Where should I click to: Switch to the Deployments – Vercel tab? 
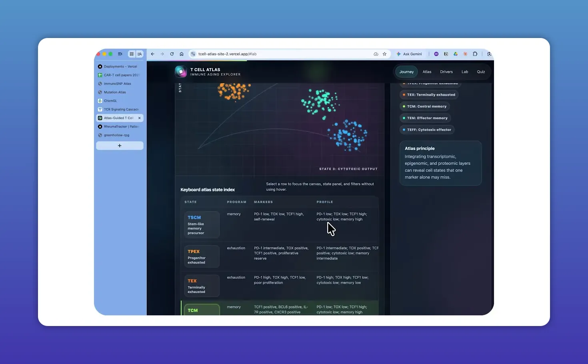(x=120, y=66)
